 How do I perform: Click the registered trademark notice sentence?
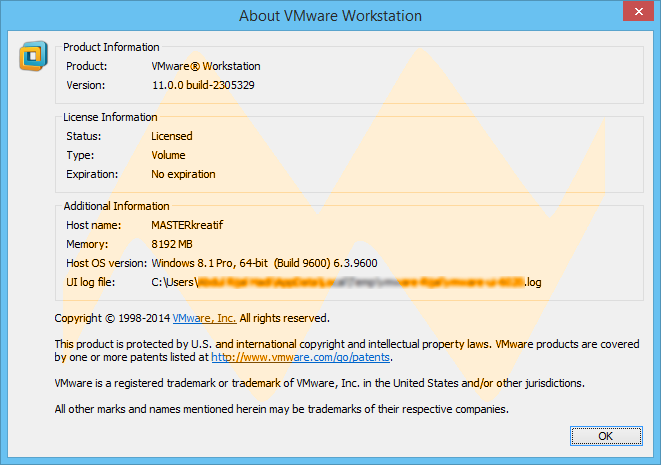(x=320, y=383)
